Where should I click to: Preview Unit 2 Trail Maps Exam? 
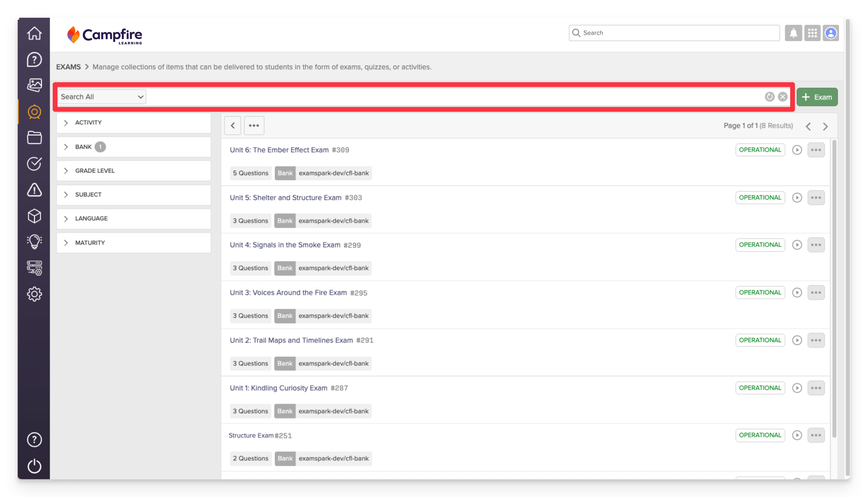[x=797, y=340]
